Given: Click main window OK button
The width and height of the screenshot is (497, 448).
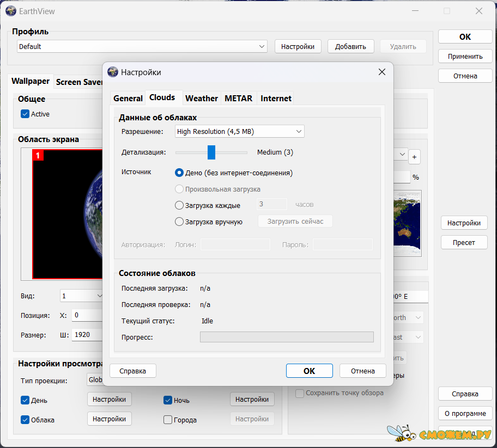Looking at the screenshot, I should click(465, 36).
